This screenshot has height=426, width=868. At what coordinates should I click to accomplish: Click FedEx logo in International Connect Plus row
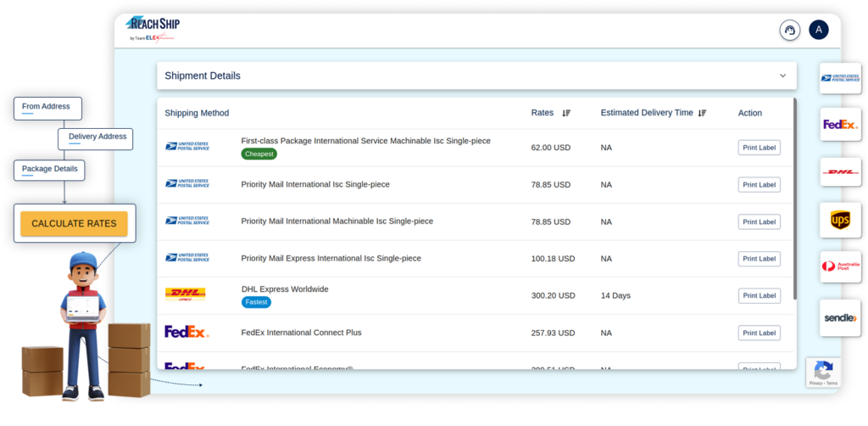186,332
